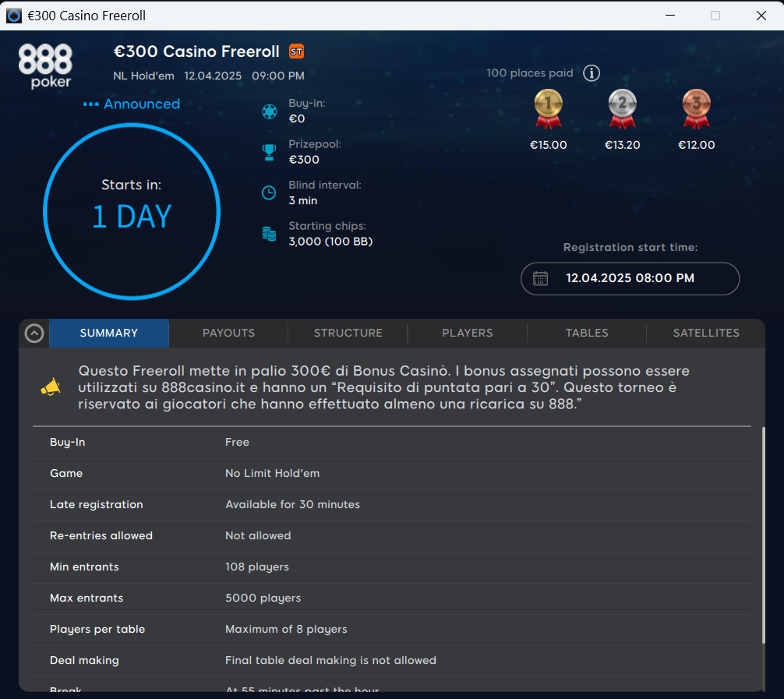784x699 pixels.
Task: Open the places paid info icon
Action: coord(592,73)
